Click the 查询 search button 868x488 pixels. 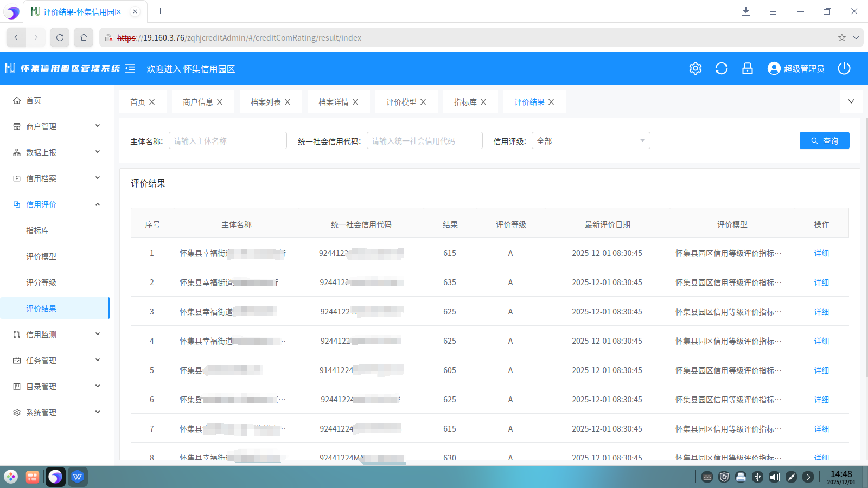coord(824,141)
